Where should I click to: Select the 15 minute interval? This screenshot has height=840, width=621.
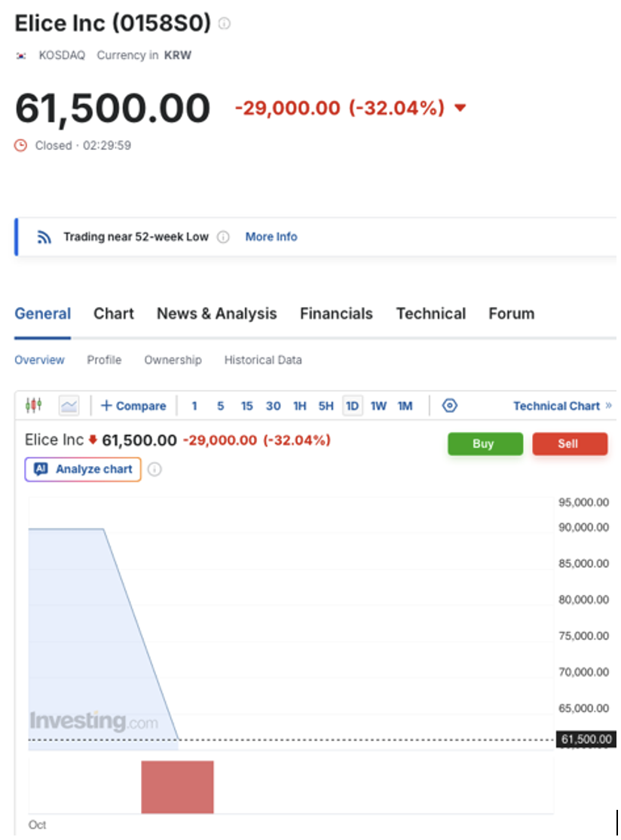tap(246, 406)
